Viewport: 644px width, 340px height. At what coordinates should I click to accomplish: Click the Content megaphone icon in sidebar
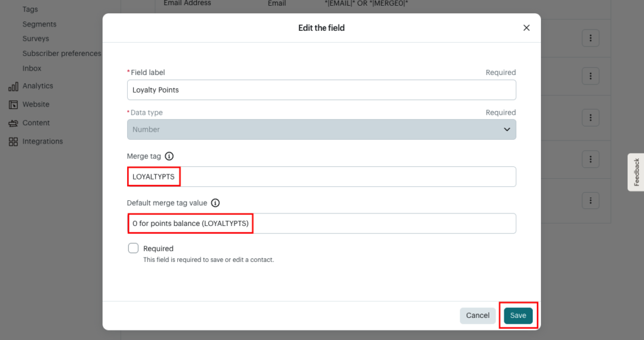(13, 123)
